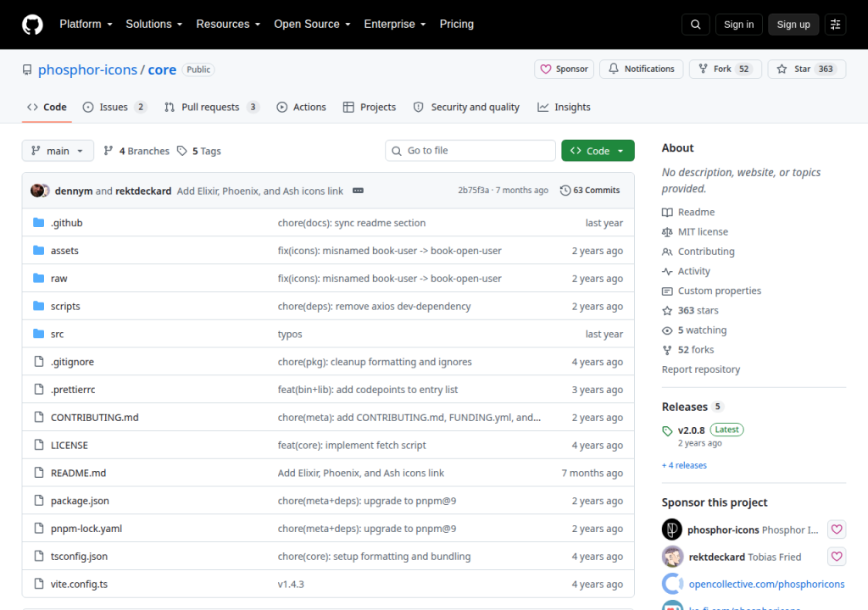
Task: Click the Notifications bell button
Action: click(x=642, y=69)
